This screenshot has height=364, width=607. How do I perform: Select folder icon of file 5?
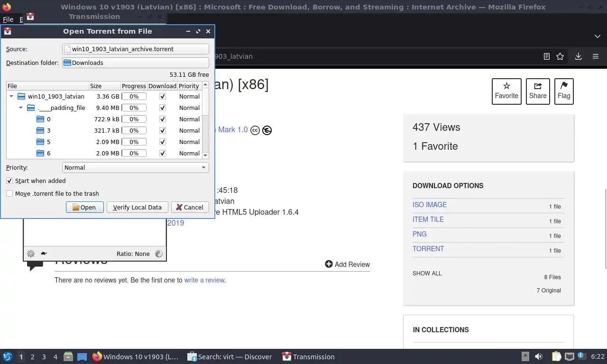coord(40,142)
